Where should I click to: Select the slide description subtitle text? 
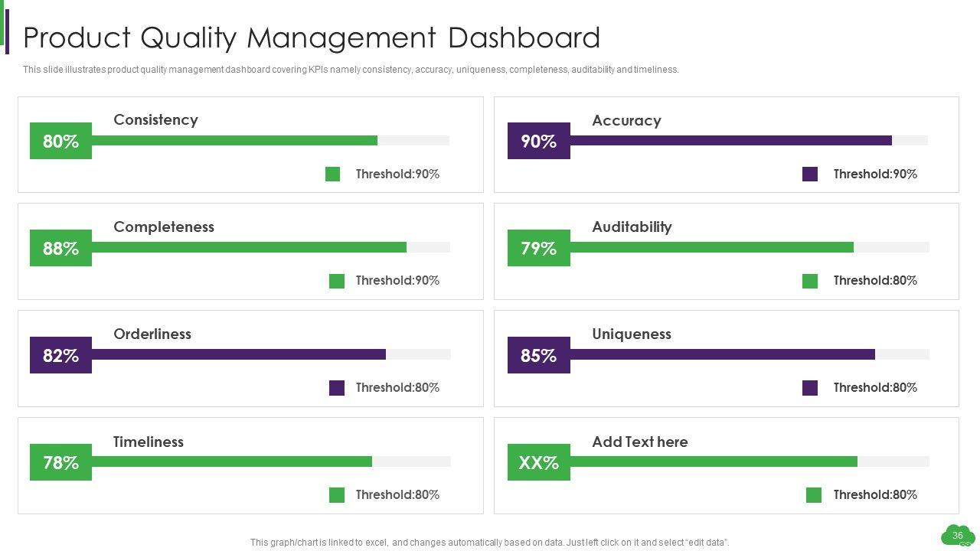[351, 70]
